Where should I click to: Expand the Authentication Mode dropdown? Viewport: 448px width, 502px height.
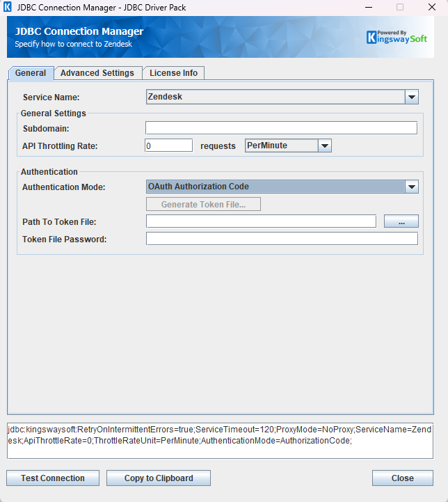pyautogui.click(x=411, y=187)
